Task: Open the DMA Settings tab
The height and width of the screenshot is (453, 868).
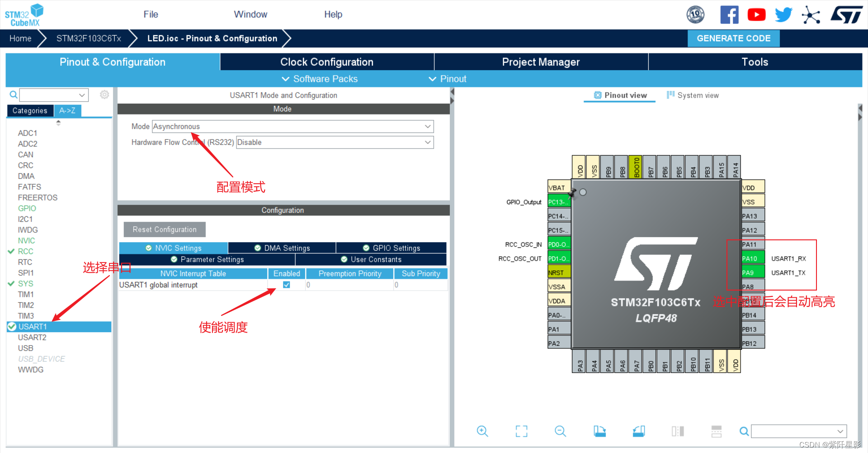Action: coord(282,248)
